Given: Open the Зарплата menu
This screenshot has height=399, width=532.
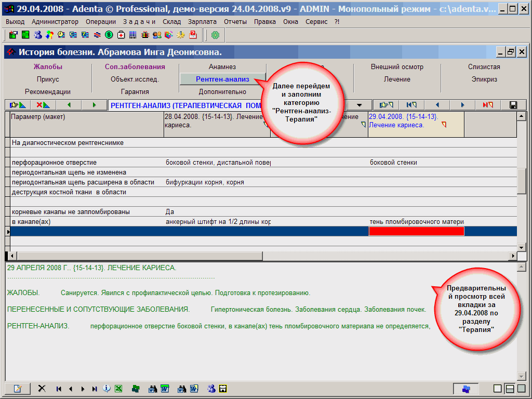Looking at the screenshot, I should tap(202, 22).
